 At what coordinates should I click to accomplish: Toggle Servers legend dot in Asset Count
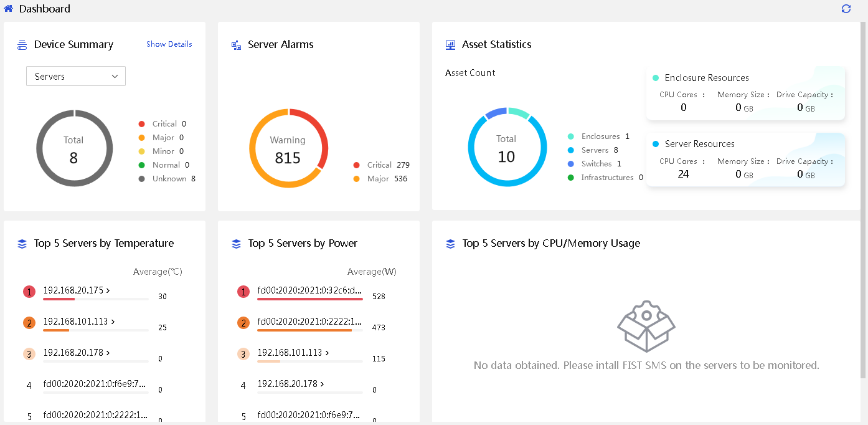[570, 150]
